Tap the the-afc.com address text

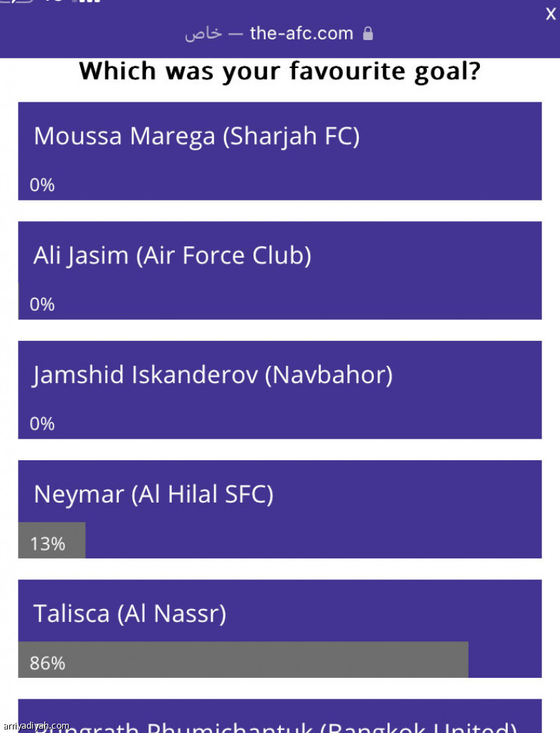coord(301,34)
